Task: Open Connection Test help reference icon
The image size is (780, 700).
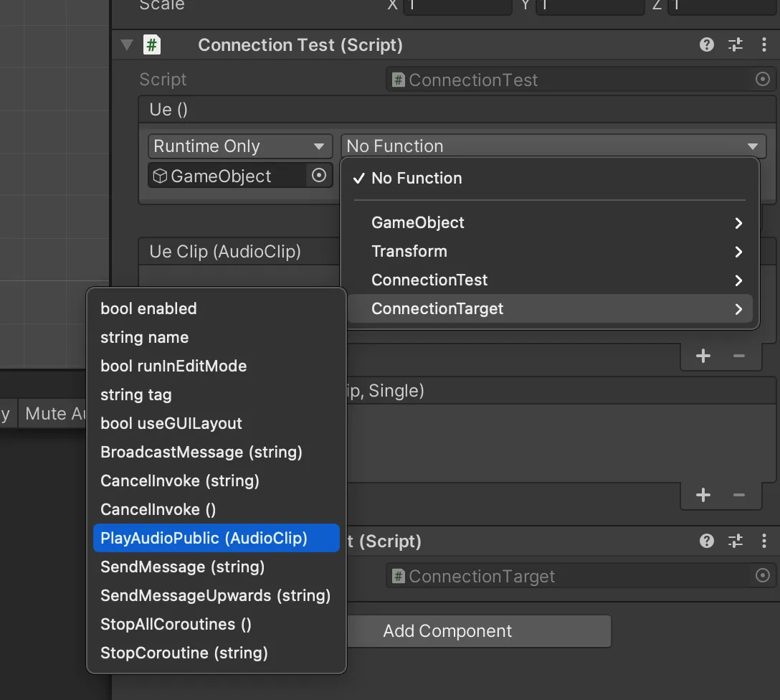Action: click(x=706, y=45)
